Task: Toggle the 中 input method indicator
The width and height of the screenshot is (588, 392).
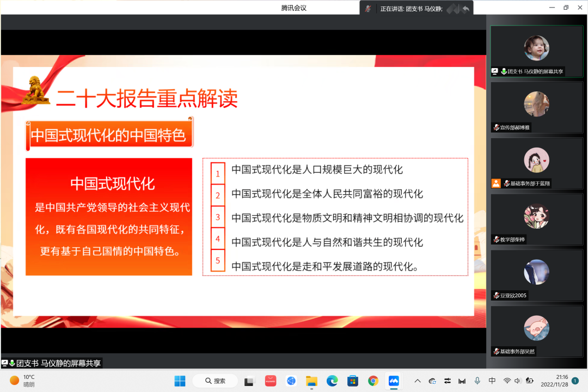Action: [x=492, y=381]
